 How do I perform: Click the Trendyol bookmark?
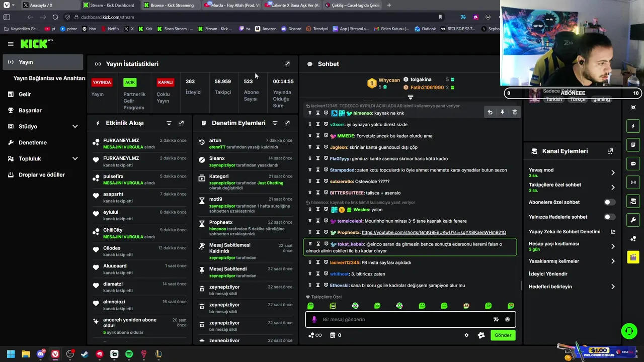(317, 29)
